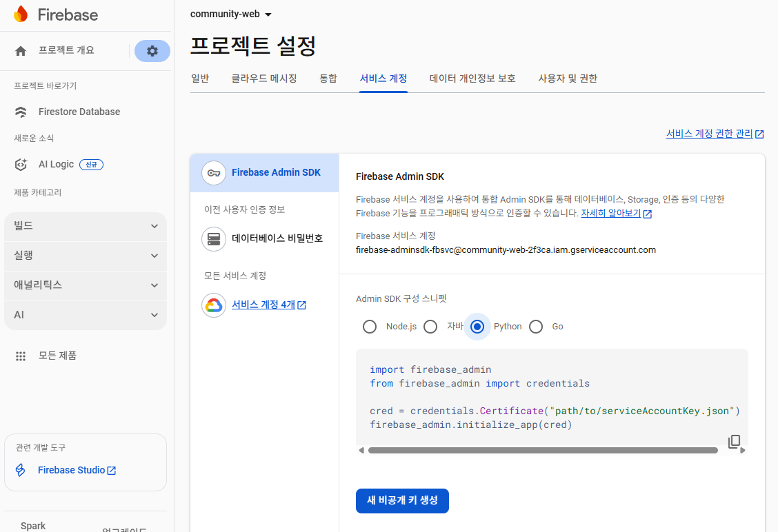The image size is (778, 532).
Task: Click the Firebase flame logo
Action: point(21,14)
